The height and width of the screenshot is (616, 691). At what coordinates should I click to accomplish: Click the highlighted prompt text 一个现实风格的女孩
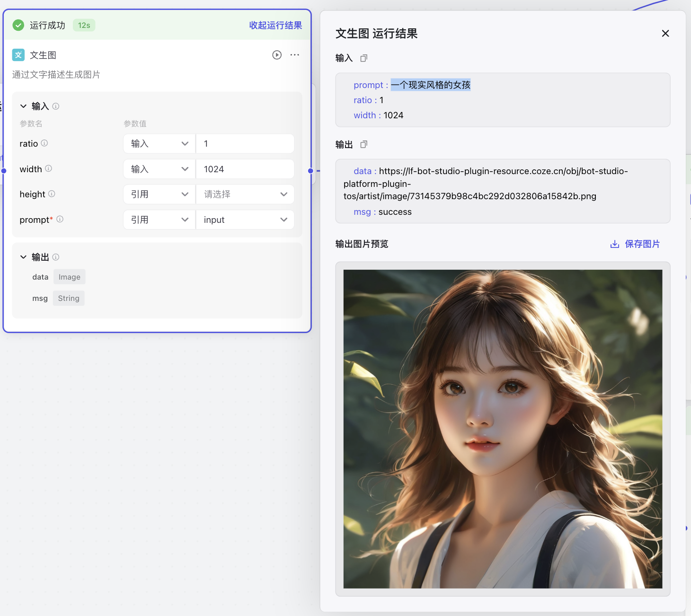[431, 85]
